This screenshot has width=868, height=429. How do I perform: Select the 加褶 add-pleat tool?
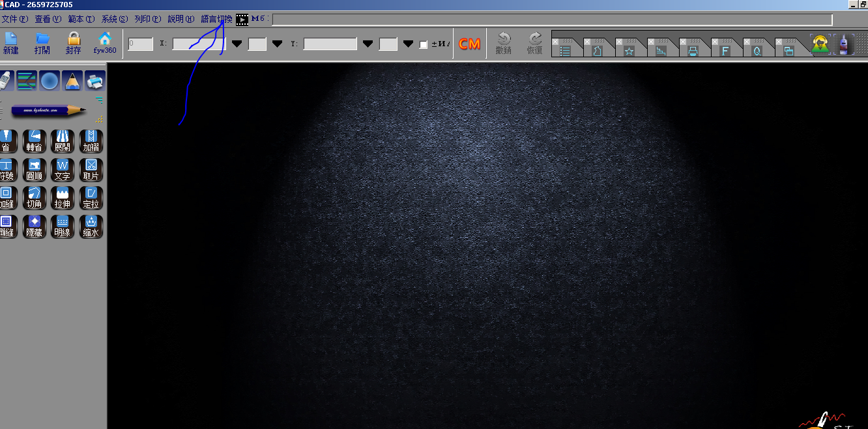point(91,141)
